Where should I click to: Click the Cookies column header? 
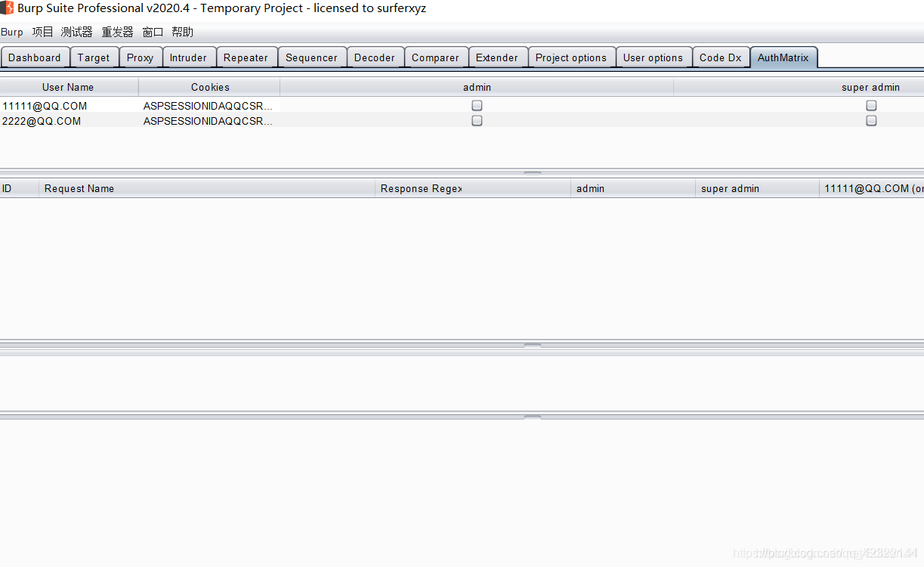tap(209, 87)
